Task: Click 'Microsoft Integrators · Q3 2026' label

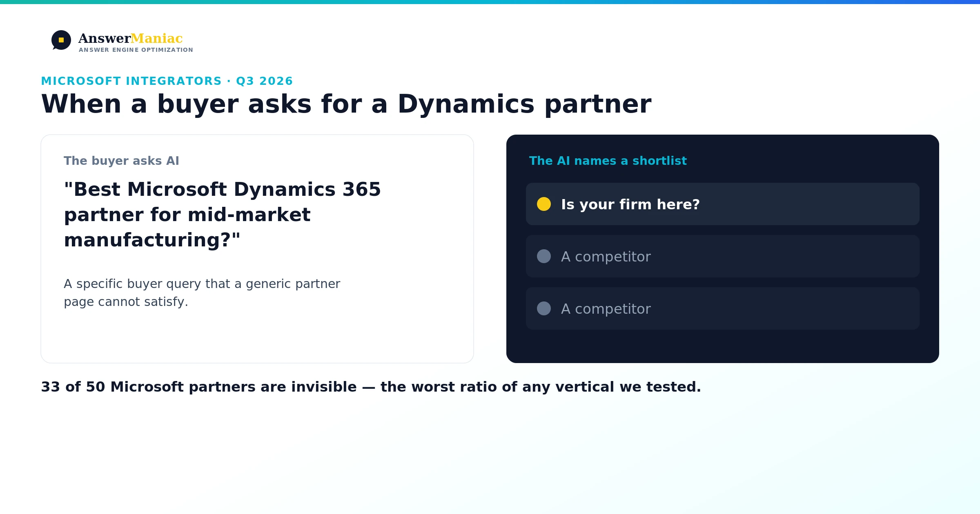Action: click(x=167, y=81)
